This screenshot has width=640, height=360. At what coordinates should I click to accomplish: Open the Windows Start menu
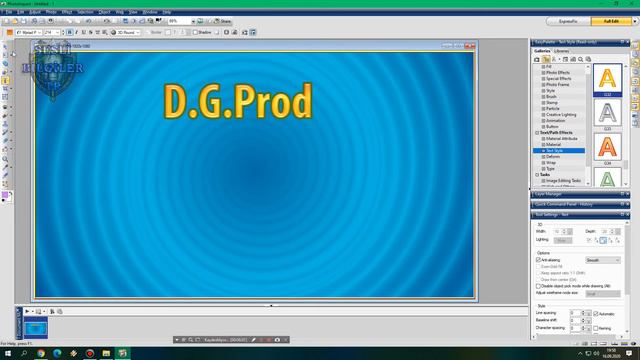click(x=7, y=353)
